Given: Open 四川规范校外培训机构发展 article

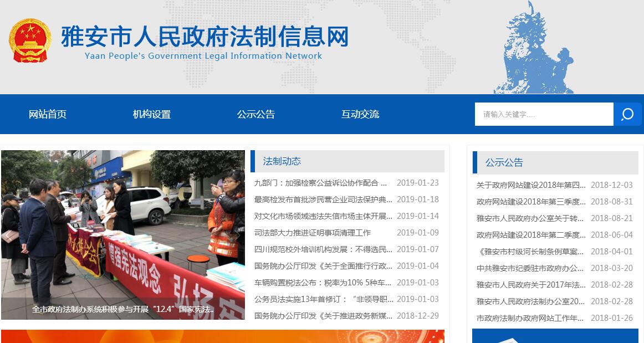Looking at the screenshot, I should (323, 249).
